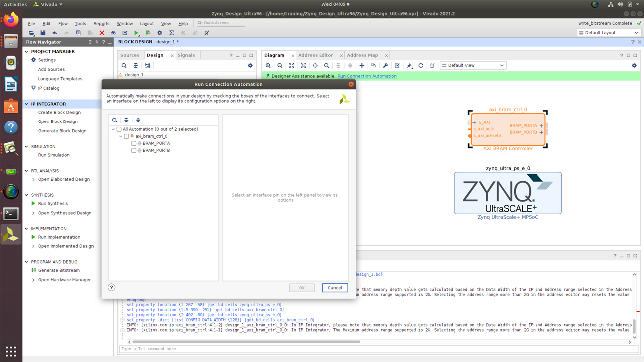644x362 pixels.
Task: Open Firefox from Ubuntu dock
Action: (11, 20)
